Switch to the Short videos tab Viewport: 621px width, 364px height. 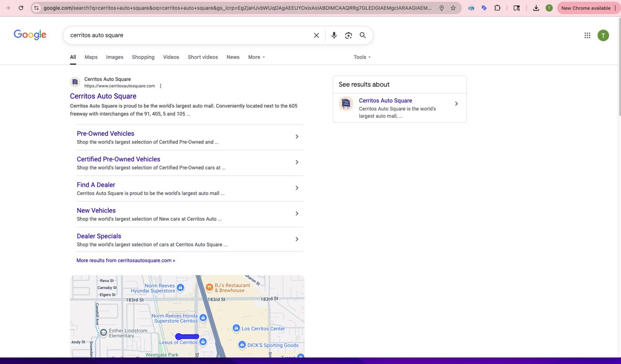coord(203,57)
